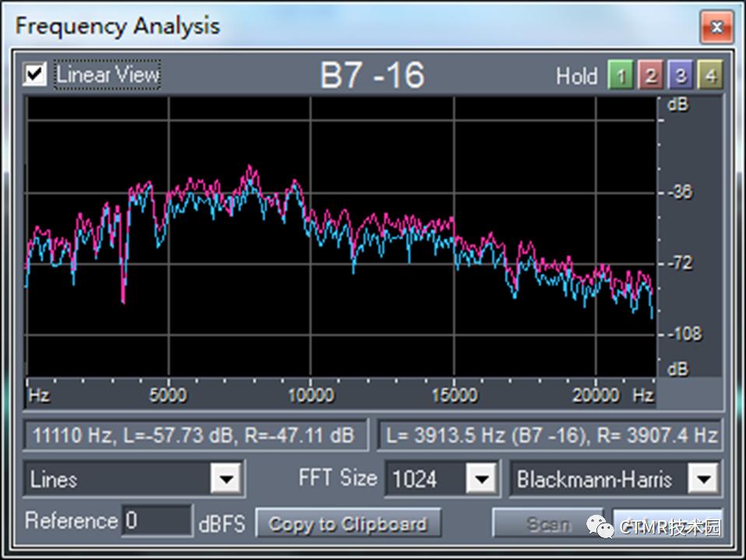Expand the FFT Size 1024 dropdown
The image size is (746, 560).
tap(481, 478)
